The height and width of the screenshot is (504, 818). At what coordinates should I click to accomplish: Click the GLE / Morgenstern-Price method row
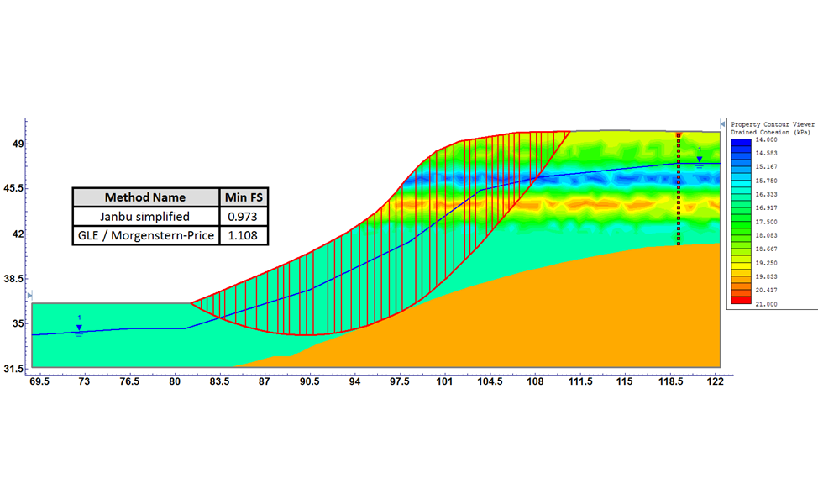click(145, 236)
